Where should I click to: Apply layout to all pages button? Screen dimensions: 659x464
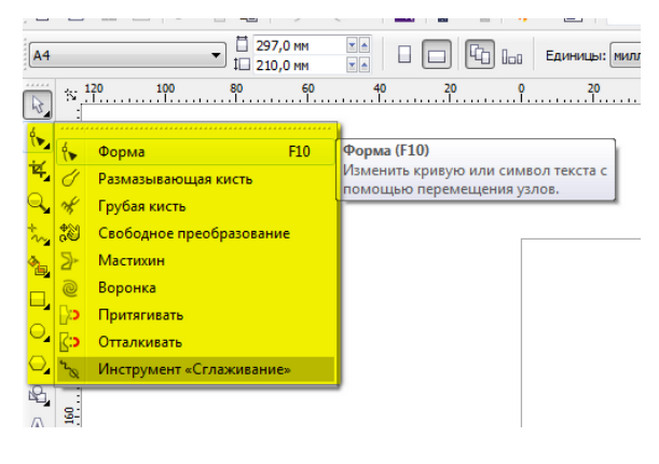click(480, 55)
